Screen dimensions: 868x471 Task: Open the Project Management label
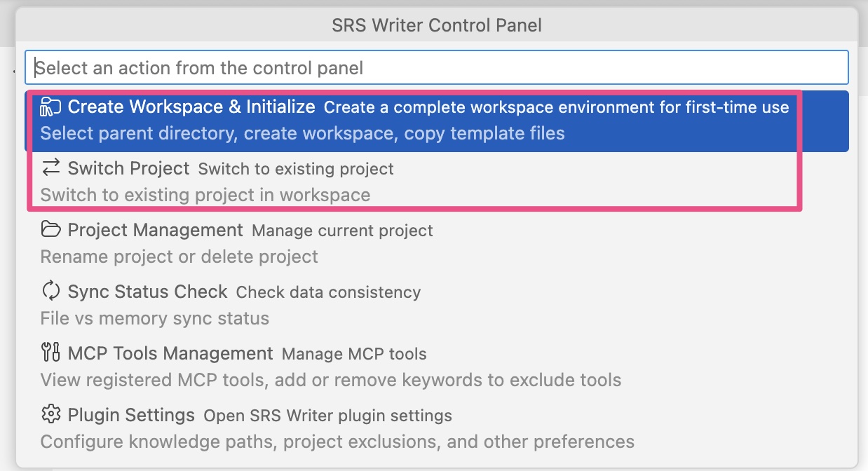pyautogui.click(x=155, y=231)
